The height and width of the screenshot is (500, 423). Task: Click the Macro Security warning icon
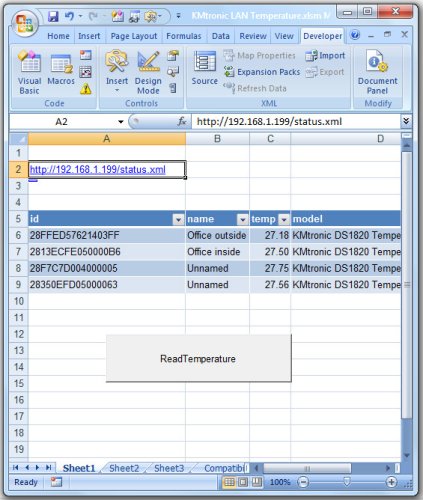point(86,89)
